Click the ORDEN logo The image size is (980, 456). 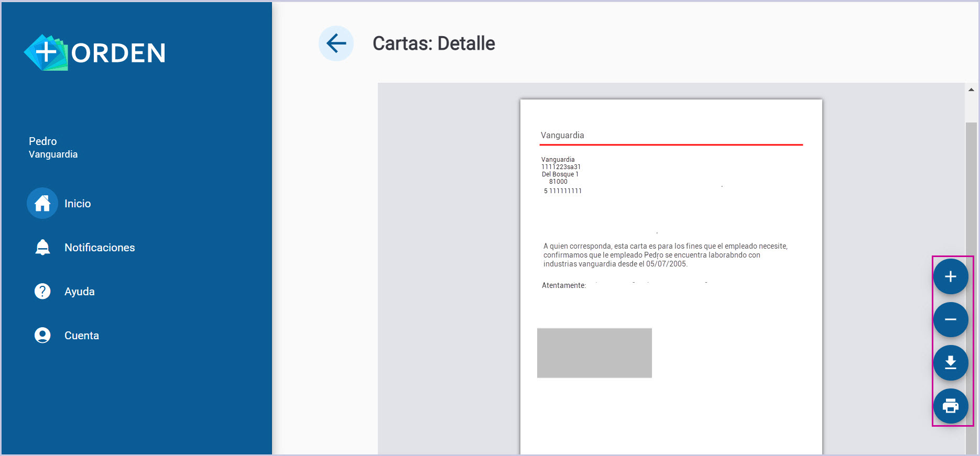pos(95,53)
